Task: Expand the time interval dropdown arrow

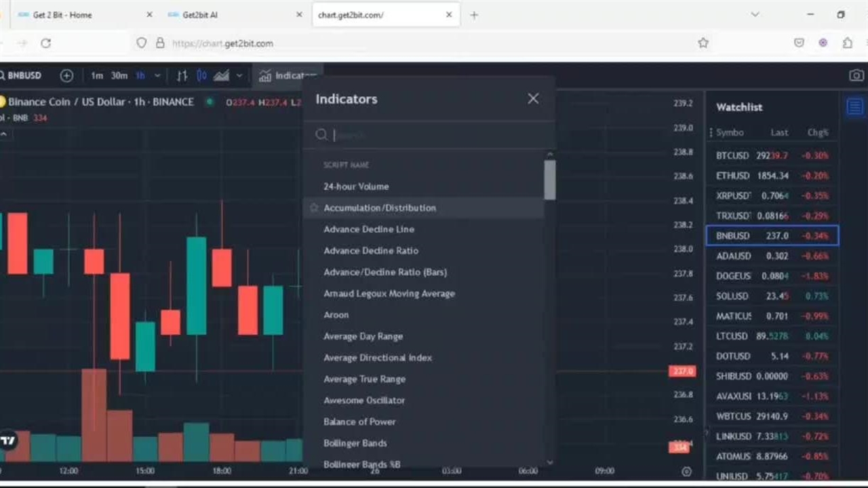Action: point(157,76)
